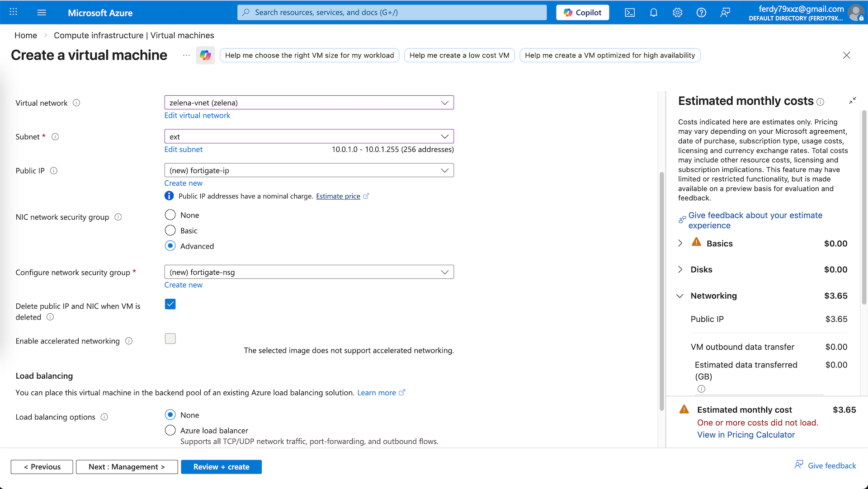Click the search resources field

(x=392, y=13)
